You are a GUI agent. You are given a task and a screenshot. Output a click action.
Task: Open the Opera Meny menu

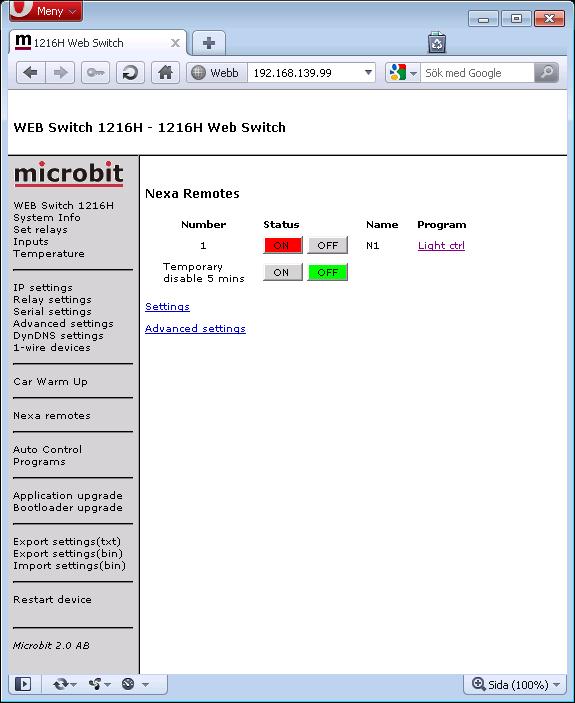46,10
